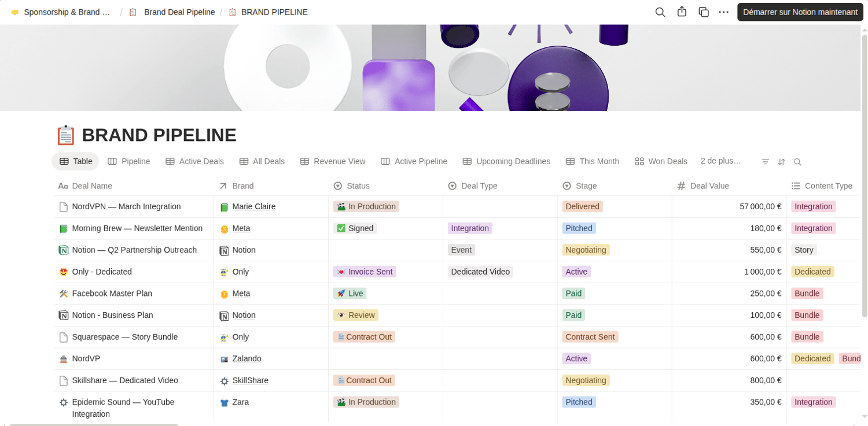The height and width of the screenshot is (426, 868).
Task: Click building icon of NordVP row
Action: (64, 359)
